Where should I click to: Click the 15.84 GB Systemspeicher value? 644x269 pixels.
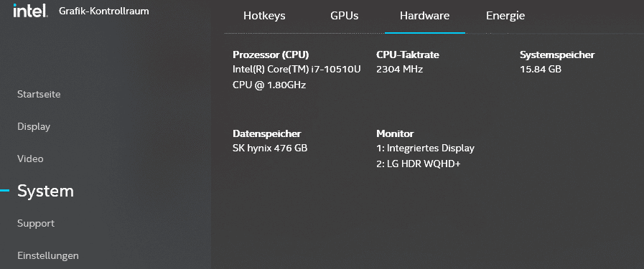pyautogui.click(x=541, y=70)
